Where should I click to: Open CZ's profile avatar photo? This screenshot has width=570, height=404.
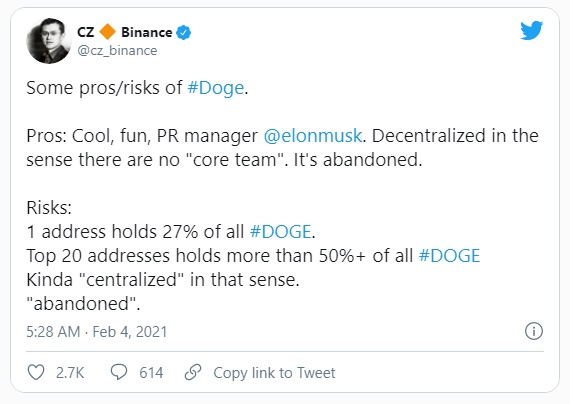point(49,41)
